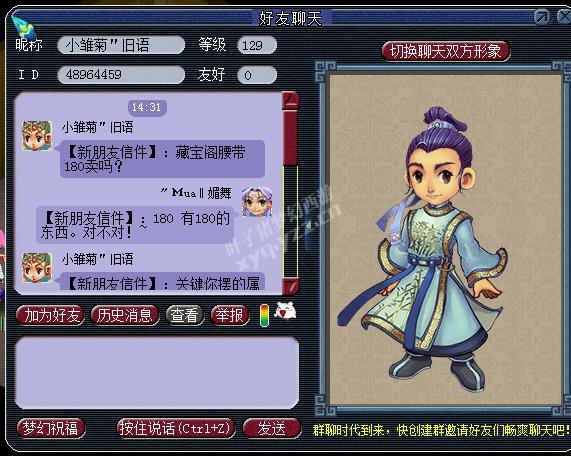
Task: Click the pop-out arrow icon in title bar
Action: 542,17
